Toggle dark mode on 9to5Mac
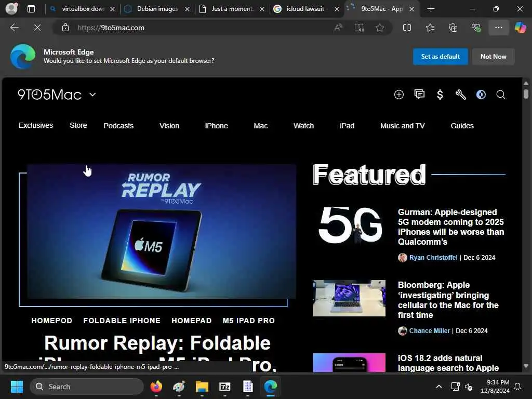532x399 pixels. [x=481, y=95]
